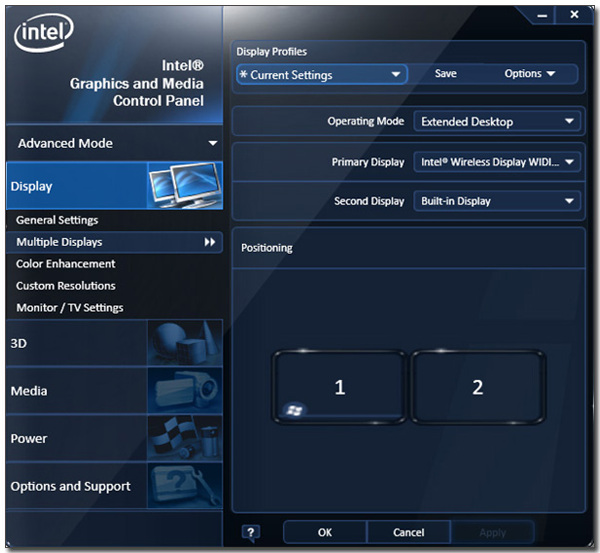600x553 pixels.
Task: Click the Display monitors icon
Action: pyautogui.click(x=185, y=186)
